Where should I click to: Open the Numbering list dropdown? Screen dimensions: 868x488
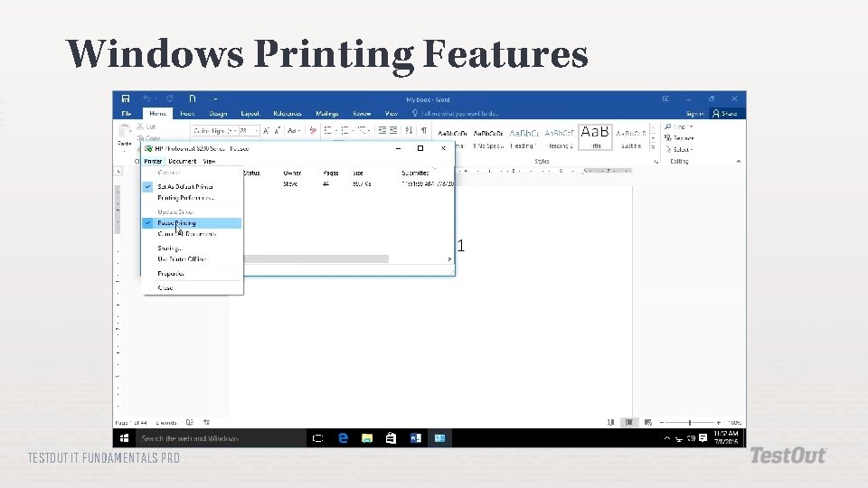click(354, 130)
